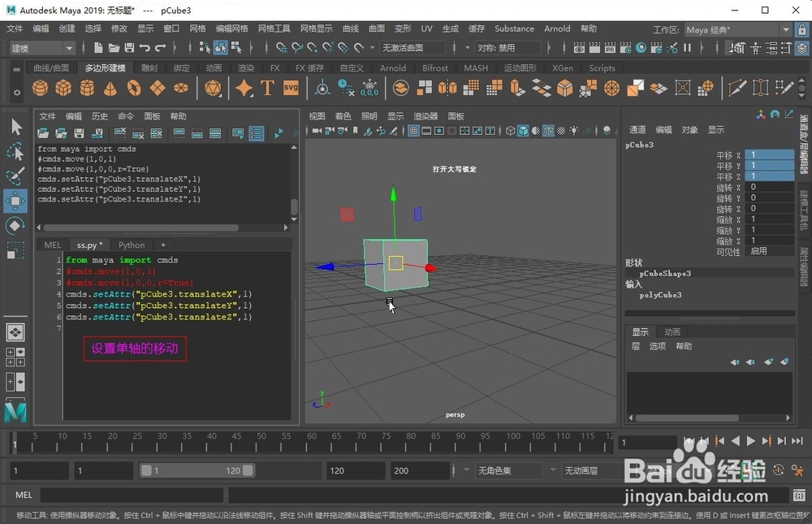Viewport: 812px width, 524px height.
Task: Create a polygon sphere from the shelf
Action: click(x=38, y=87)
